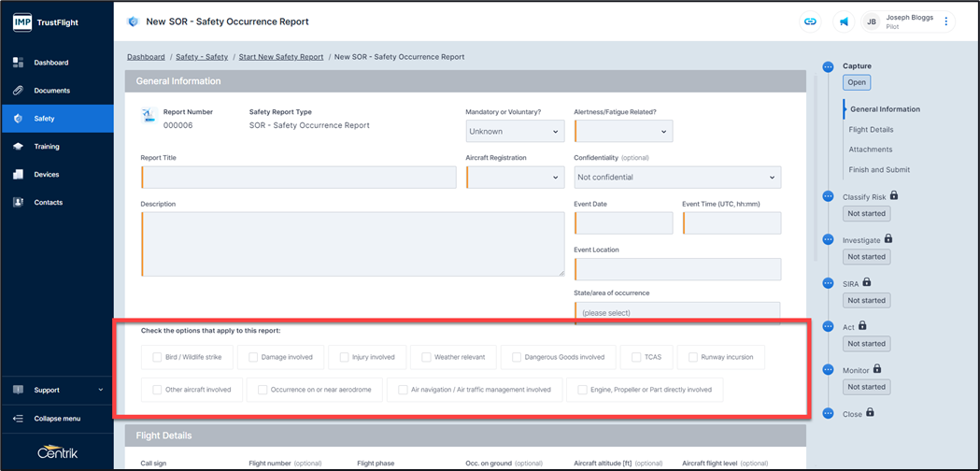Image resolution: width=980 pixels, height=471 pixels.
Task: Click the Dashboard icon in sidebar
Action: 18,63
